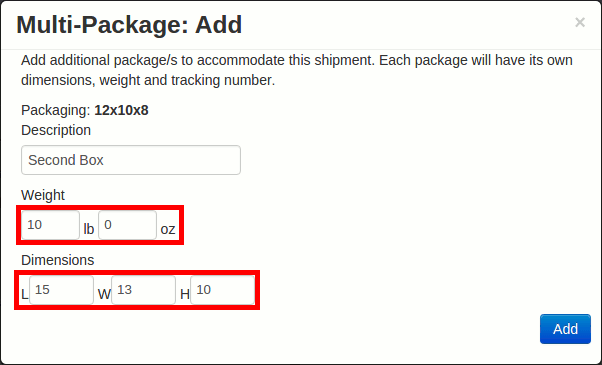
Task: Click the Description label
Action: (56, 130)
